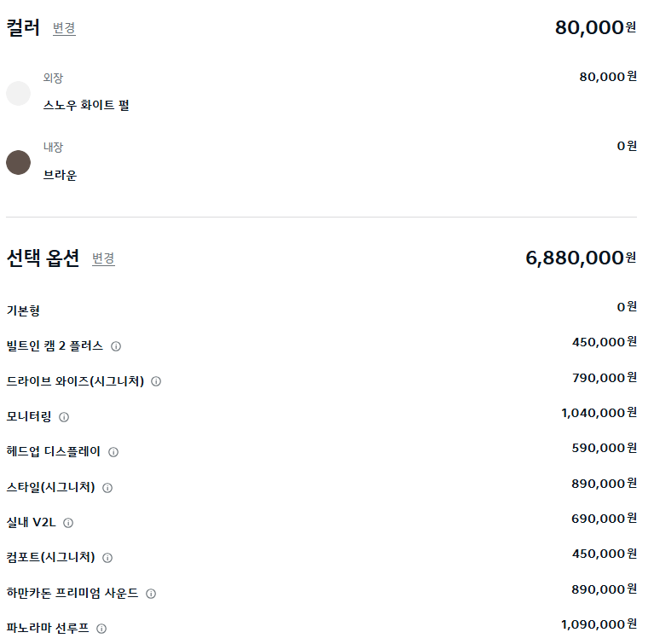View info about 스타일(시그니처)

coord(107,488)
